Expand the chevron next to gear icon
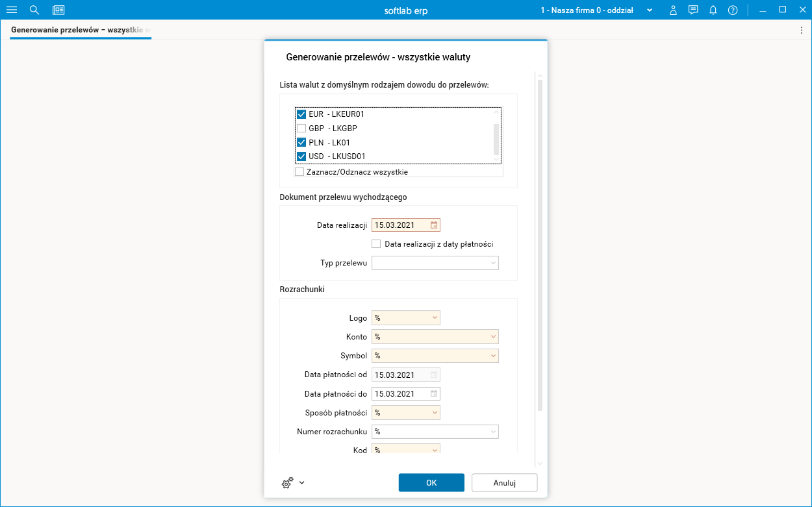 pos(302,482)
